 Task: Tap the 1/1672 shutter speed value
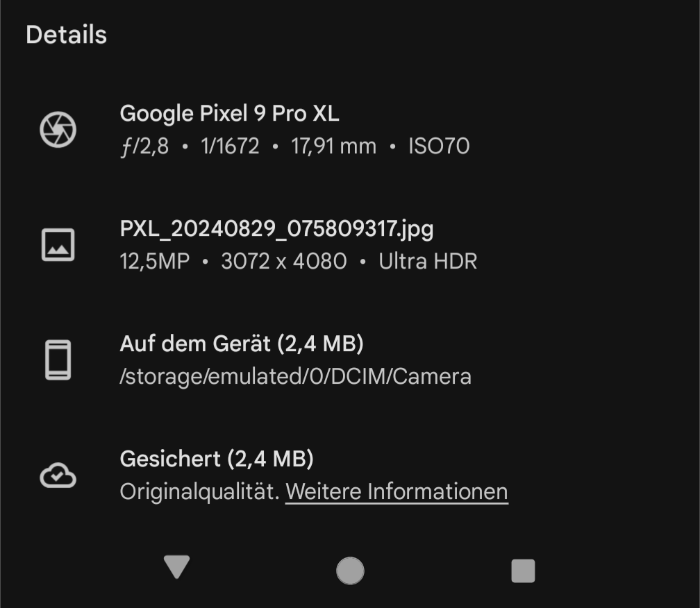[x=229, y=146]
